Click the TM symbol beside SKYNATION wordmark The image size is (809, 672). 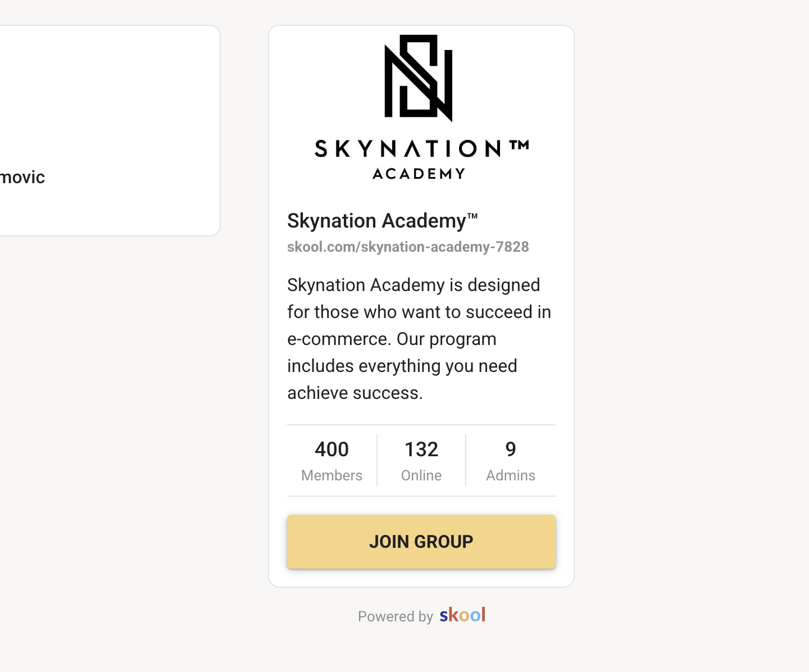pos(520,146)
